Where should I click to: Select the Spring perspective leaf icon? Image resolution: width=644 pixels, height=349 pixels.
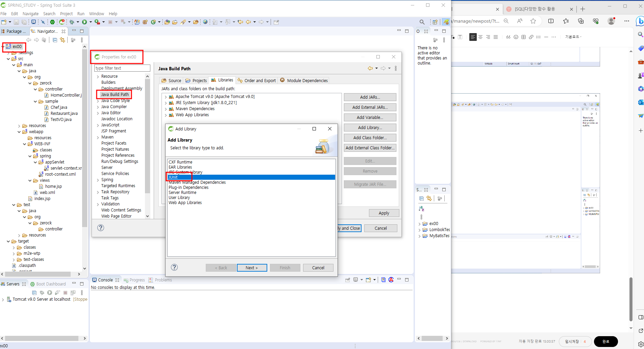[446, 22]
